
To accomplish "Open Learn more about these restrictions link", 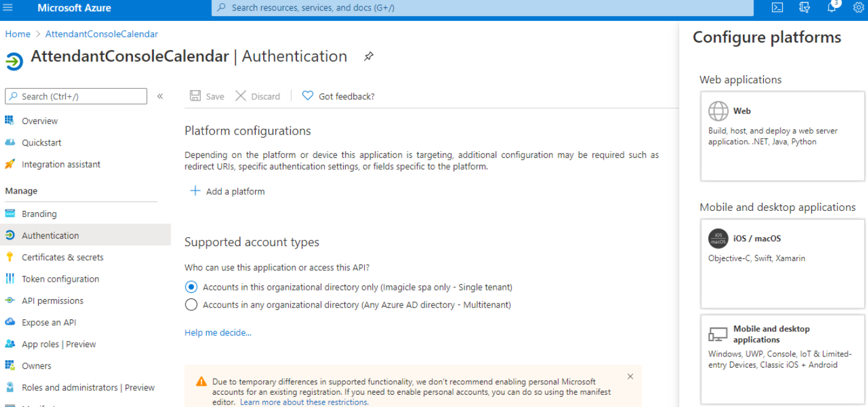I will [x=304, y=402].
